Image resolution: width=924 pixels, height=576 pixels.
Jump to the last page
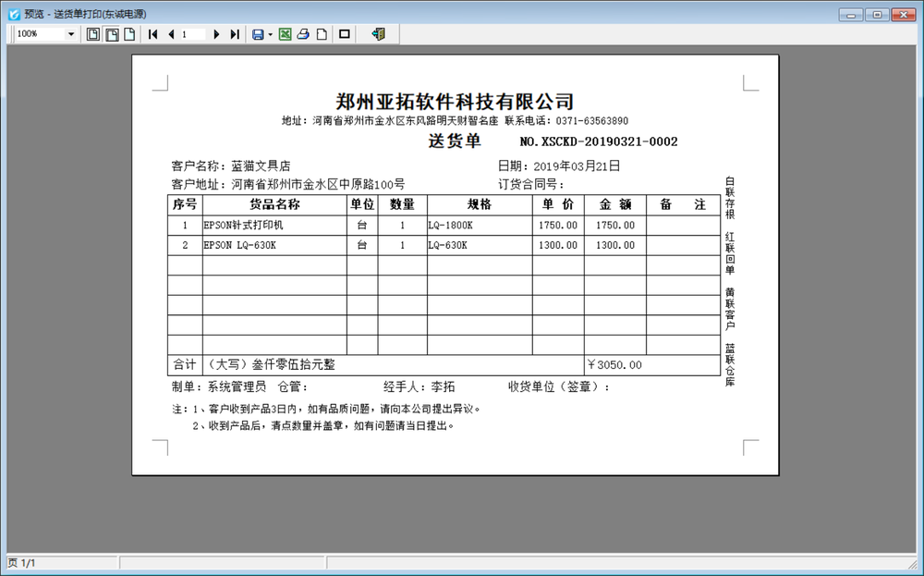(234, 34)
